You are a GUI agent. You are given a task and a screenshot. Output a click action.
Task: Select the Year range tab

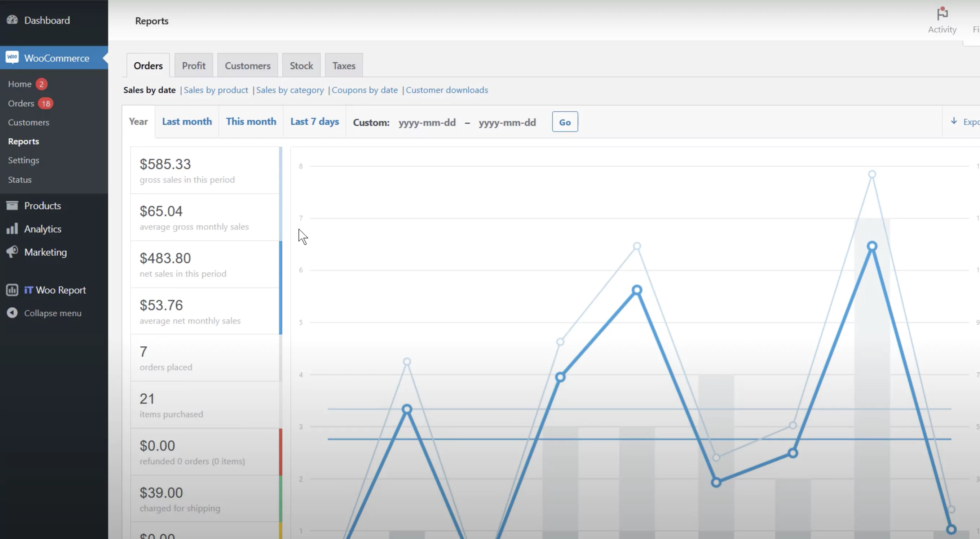(x=138, y=122)
